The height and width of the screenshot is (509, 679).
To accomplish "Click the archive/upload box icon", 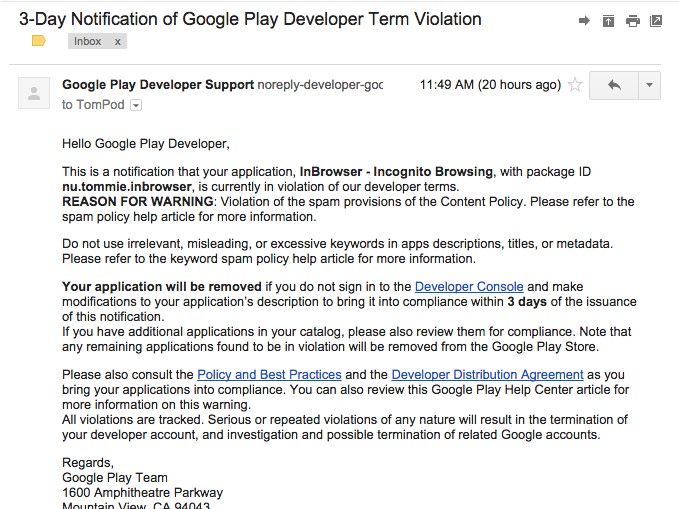I will pos(608,20).
